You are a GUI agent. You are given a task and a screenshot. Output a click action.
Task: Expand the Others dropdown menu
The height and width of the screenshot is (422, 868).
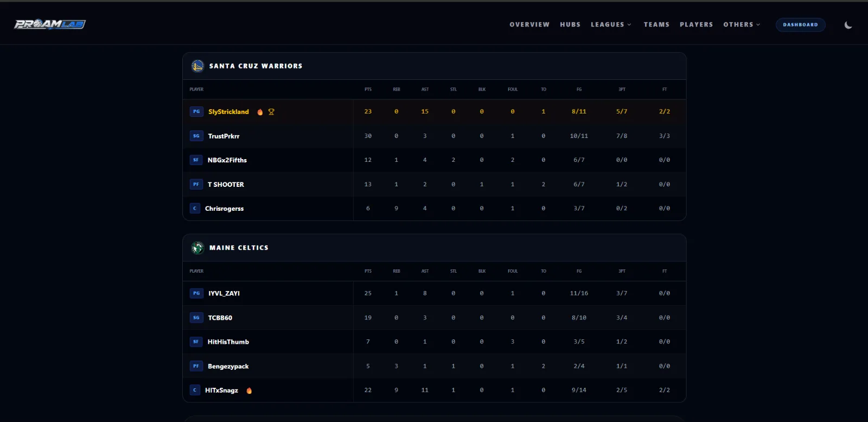[742, 24]
